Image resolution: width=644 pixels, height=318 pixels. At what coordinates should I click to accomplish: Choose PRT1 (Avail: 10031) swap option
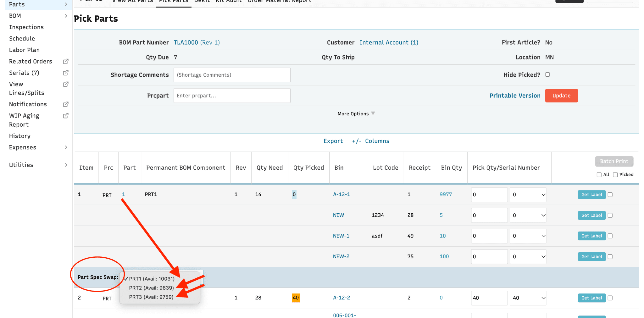coord(152,279)
